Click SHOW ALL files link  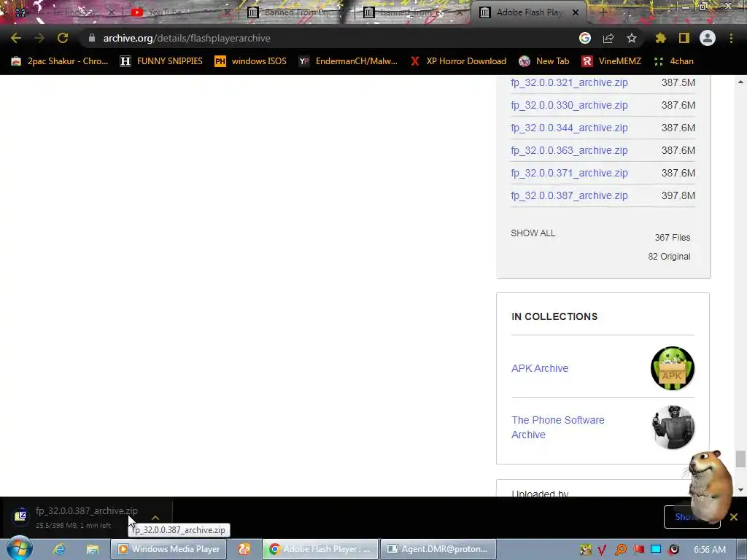pos(533,233)
